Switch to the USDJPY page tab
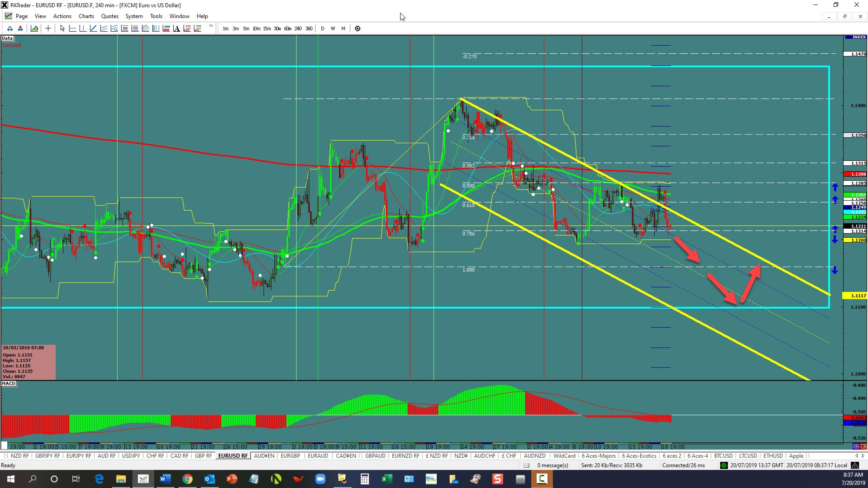868x488 pixels. (131, 456)
